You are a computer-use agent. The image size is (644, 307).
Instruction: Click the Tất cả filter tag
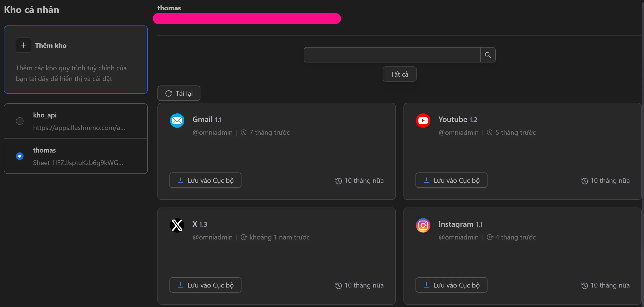pos(399,74)
